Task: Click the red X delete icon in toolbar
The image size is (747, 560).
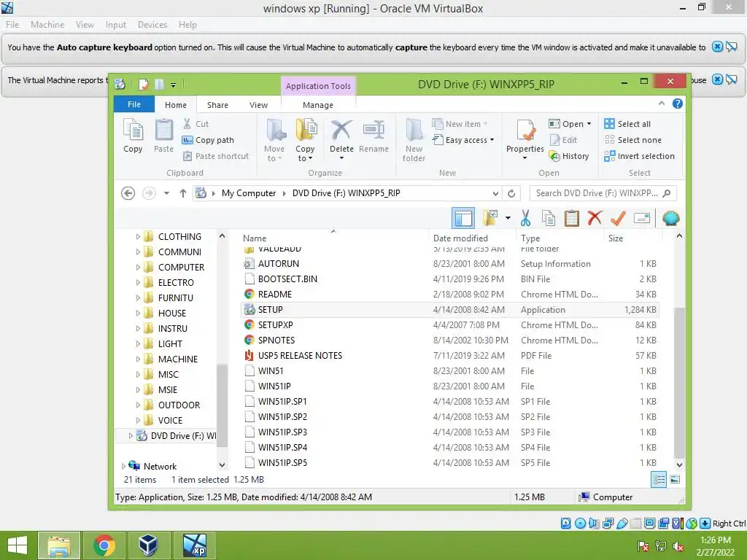Action: pyautogui.click(x=595, y=218)
